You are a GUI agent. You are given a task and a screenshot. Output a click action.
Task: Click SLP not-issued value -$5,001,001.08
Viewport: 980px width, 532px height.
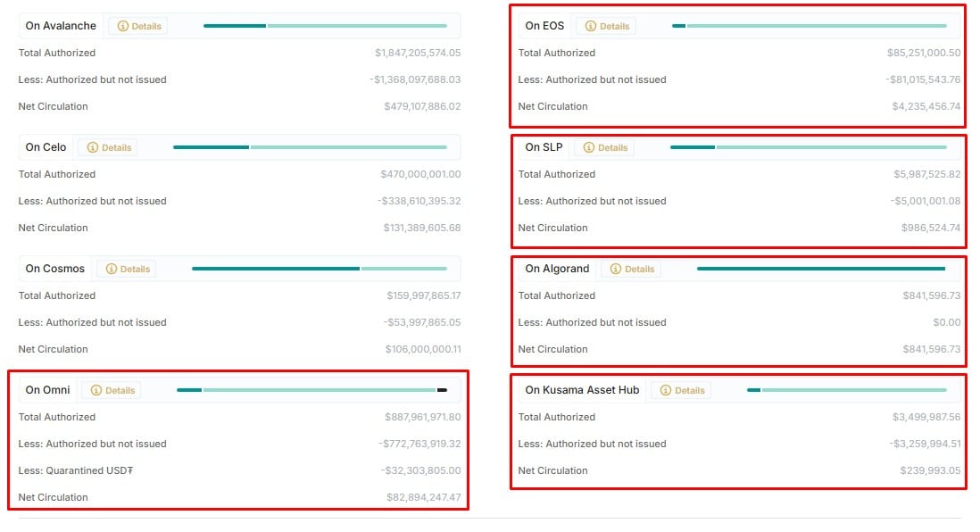click(926, 202)
